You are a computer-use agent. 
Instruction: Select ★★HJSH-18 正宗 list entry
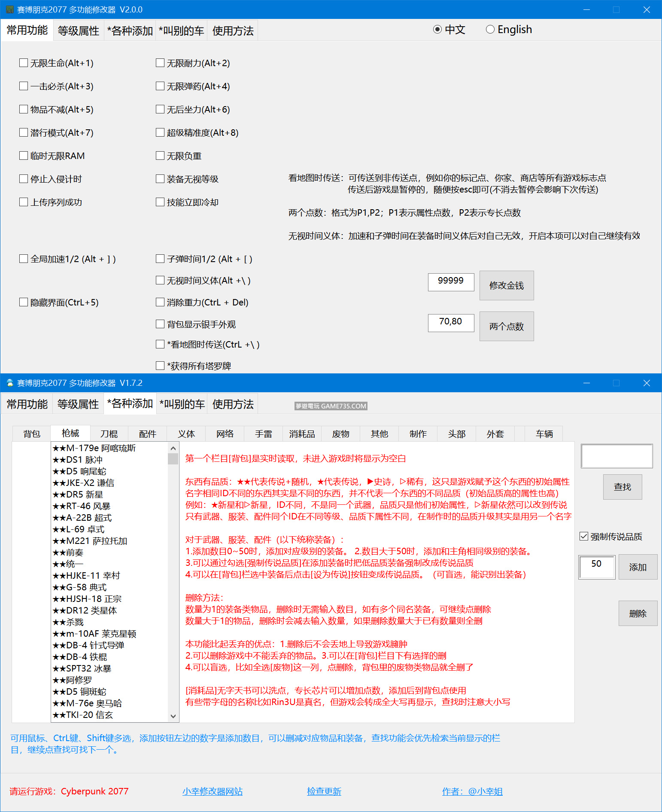pos(109,599)
